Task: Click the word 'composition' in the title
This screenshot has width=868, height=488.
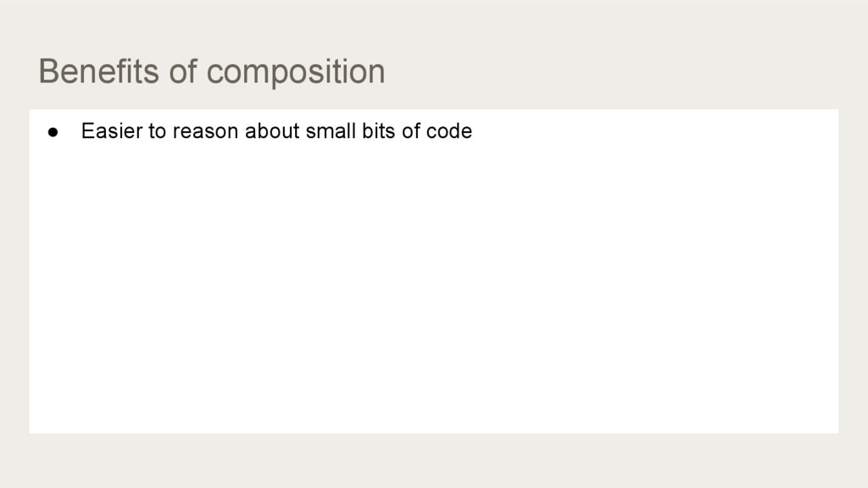Action: (296, 73)
